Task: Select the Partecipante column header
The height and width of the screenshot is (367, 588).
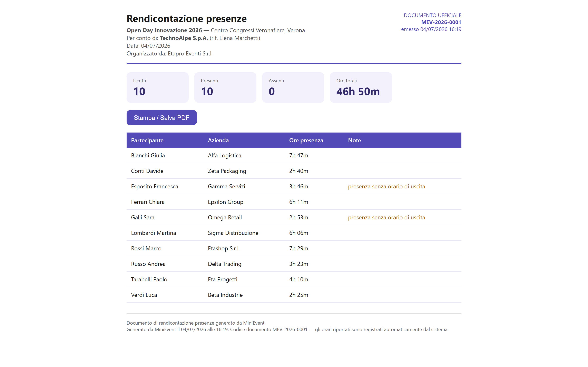Action: coord(147,140)
